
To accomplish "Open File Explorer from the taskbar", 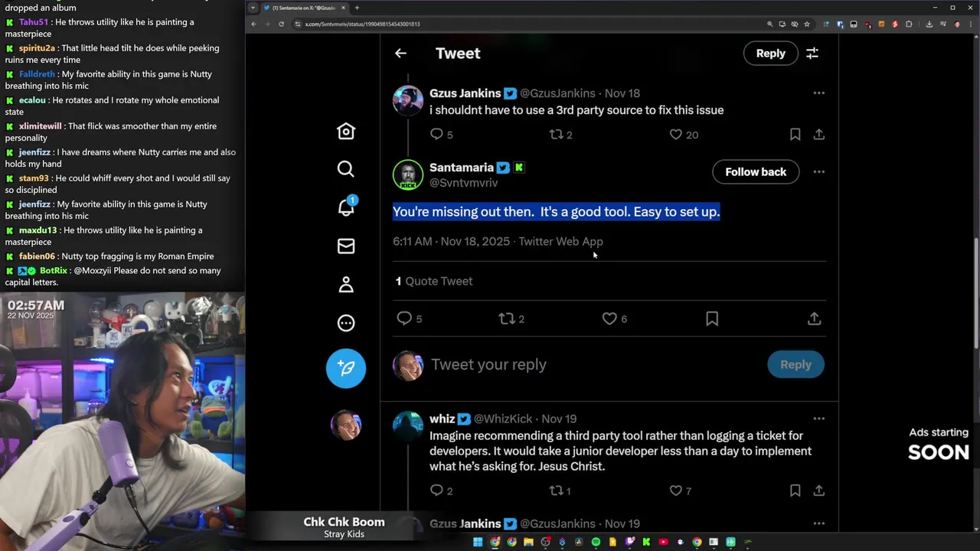I will coord(528,542).
